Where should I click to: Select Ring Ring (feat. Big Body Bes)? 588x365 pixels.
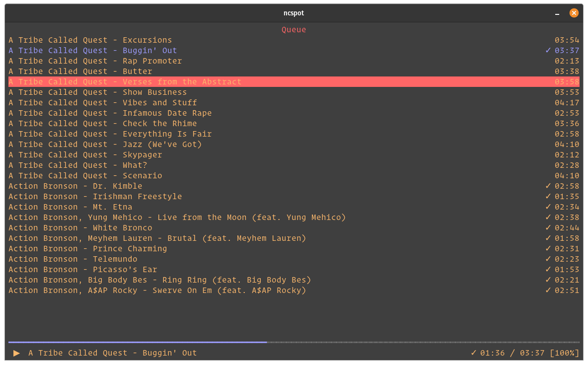point(294,280)
